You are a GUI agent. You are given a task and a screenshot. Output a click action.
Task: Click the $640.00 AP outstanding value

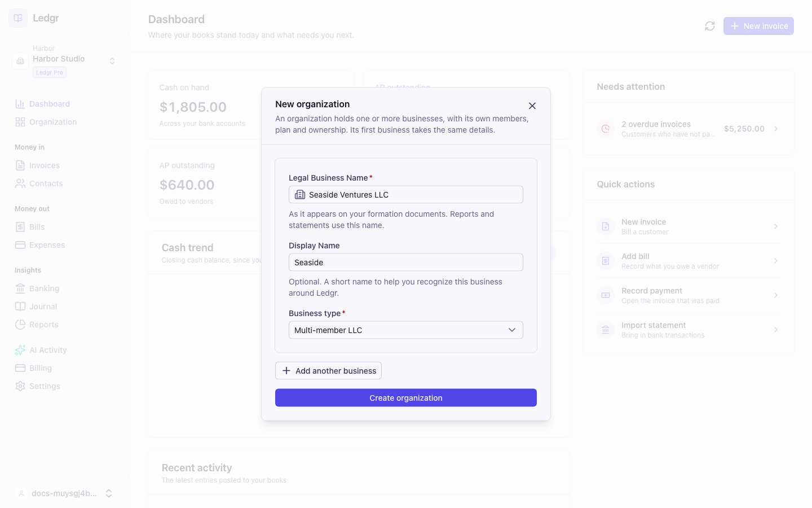(x=187, y=185)
